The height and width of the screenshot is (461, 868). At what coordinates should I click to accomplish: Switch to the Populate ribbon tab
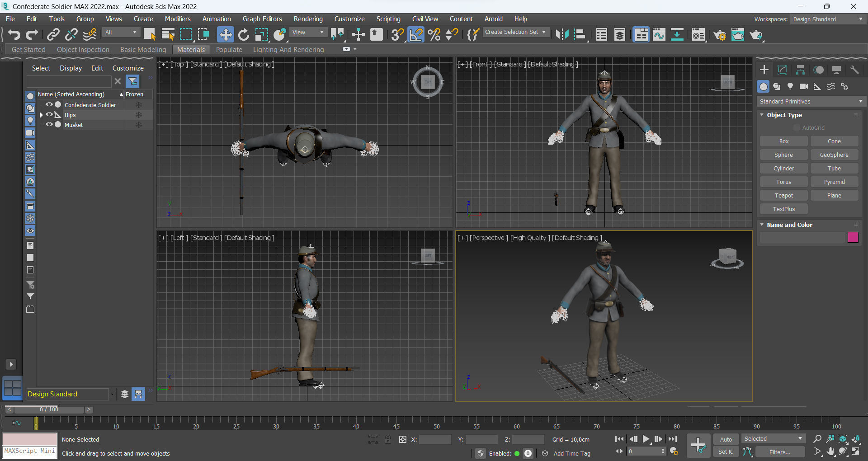(229, 50)
